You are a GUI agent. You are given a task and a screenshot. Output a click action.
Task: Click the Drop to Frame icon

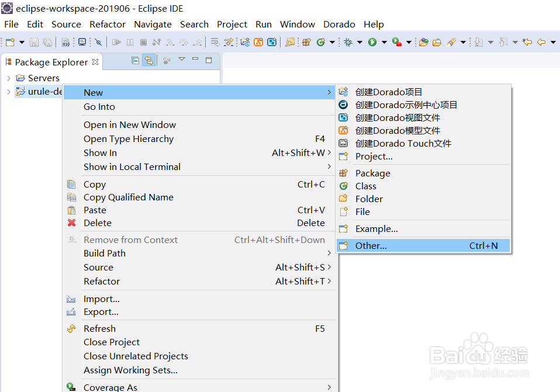click(215, 42)
